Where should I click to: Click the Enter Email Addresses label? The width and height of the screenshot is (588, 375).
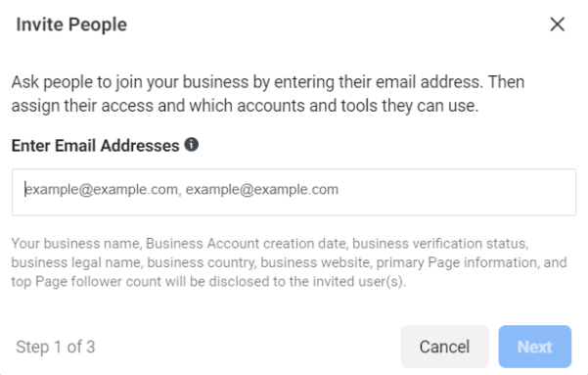(95, 146)
